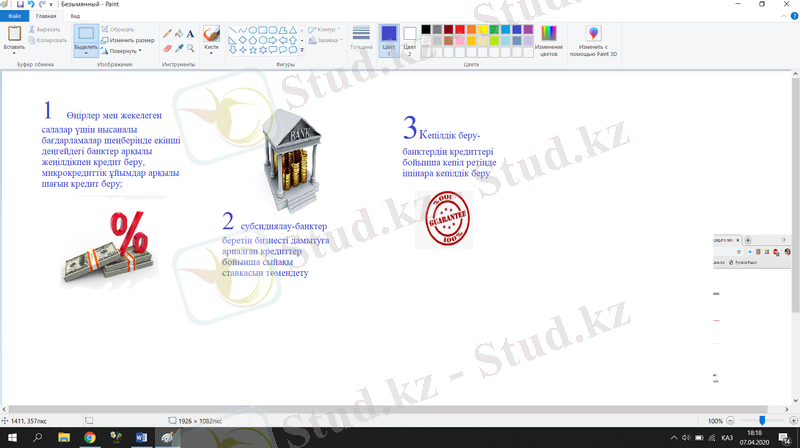Choose the Pentagon shape
The height and width of the screenshot is (448, 800).
tap(253, 40)
